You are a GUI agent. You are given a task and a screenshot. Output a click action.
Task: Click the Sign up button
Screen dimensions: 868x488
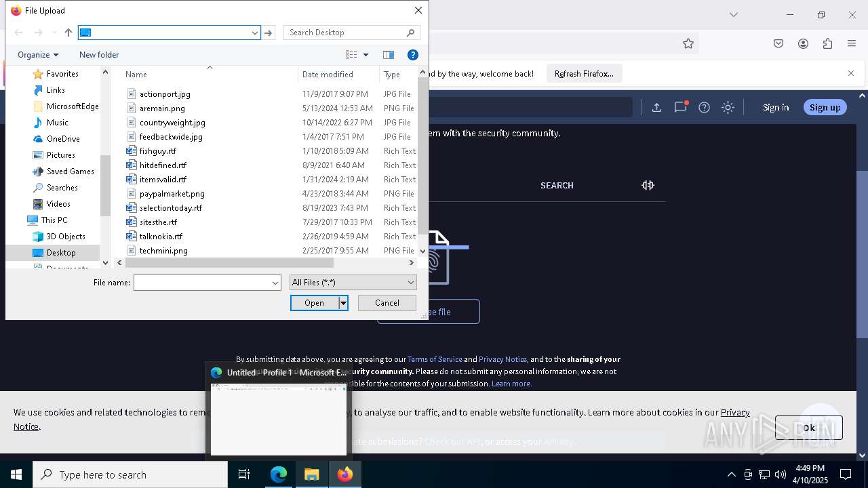(825, 107)
